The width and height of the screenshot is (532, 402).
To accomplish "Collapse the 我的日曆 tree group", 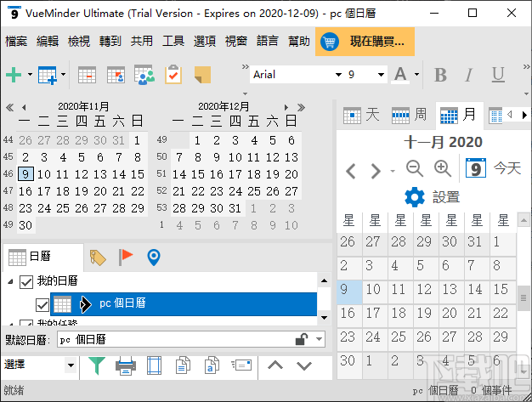I will click(x=10, y=281).
